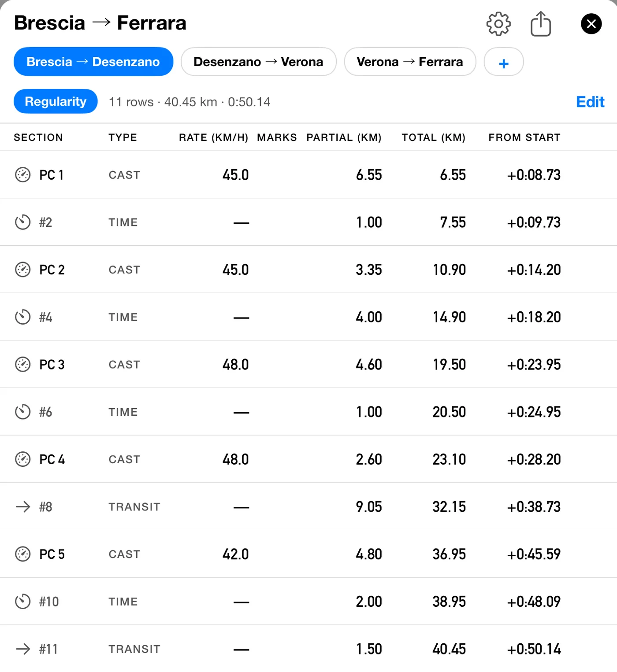The width and height of the screenshot is (617, 672).
Task: Open the Verona → Ferrara tab
Action: 410,62
